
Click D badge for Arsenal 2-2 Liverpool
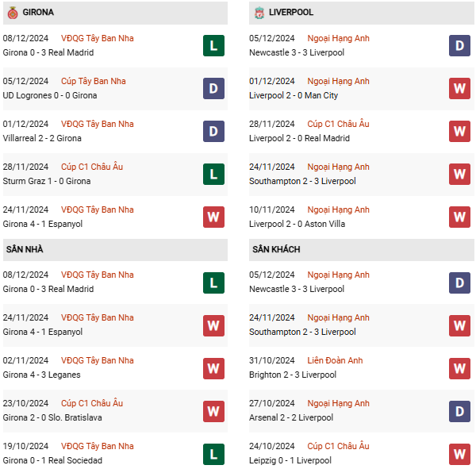(x=460, y=410)
